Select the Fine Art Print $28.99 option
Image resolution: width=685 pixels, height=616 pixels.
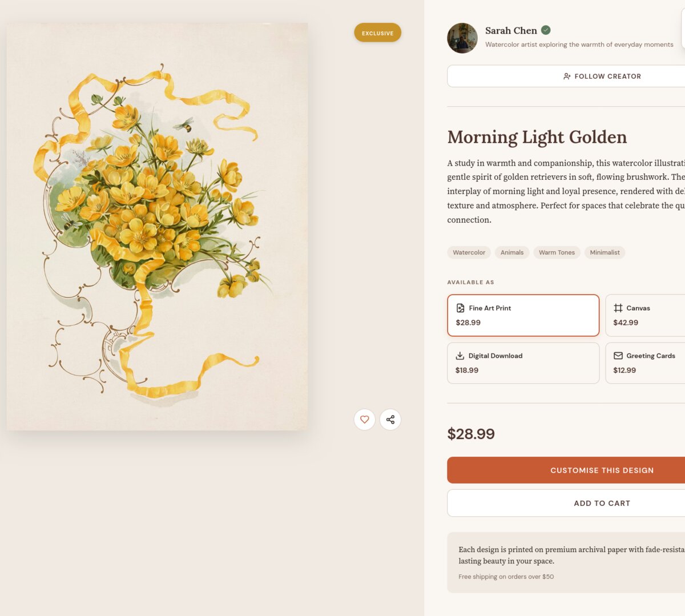(x=523, y=315)
